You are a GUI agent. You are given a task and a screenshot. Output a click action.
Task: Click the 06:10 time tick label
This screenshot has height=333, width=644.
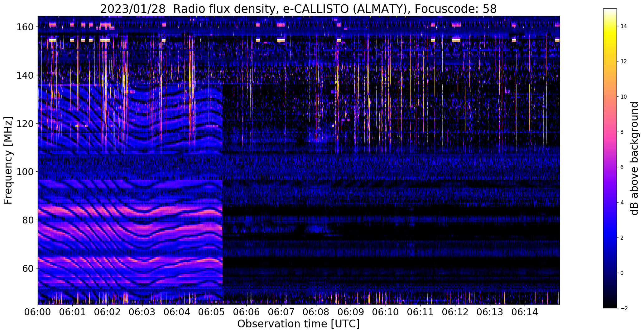pyautogui.click(x=386, y=312)
